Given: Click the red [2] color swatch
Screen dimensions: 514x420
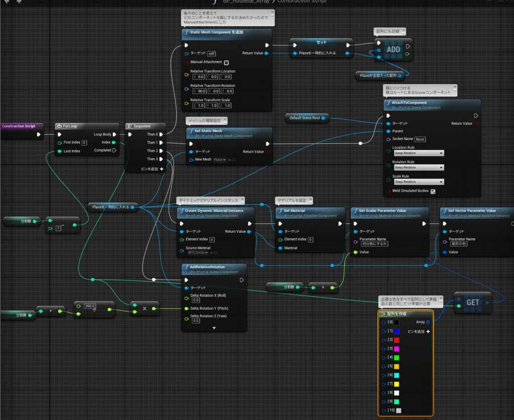Looking at the screenshot, I should pyautogui.click(x=397, y=340).
